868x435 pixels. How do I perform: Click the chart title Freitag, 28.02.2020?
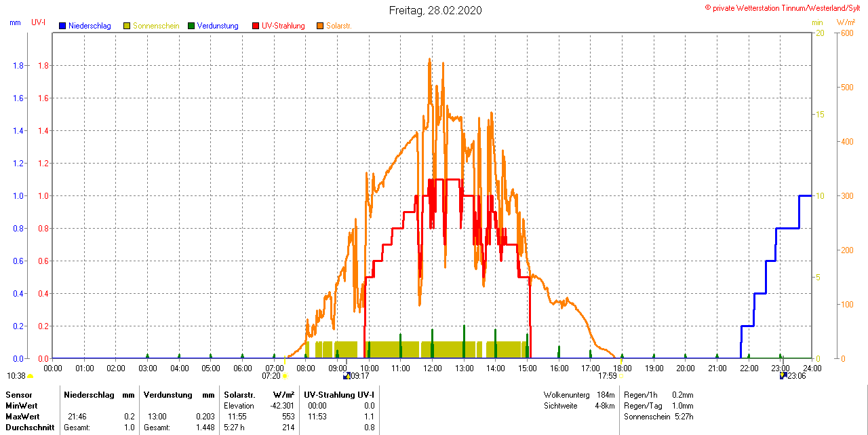point(435,10)
